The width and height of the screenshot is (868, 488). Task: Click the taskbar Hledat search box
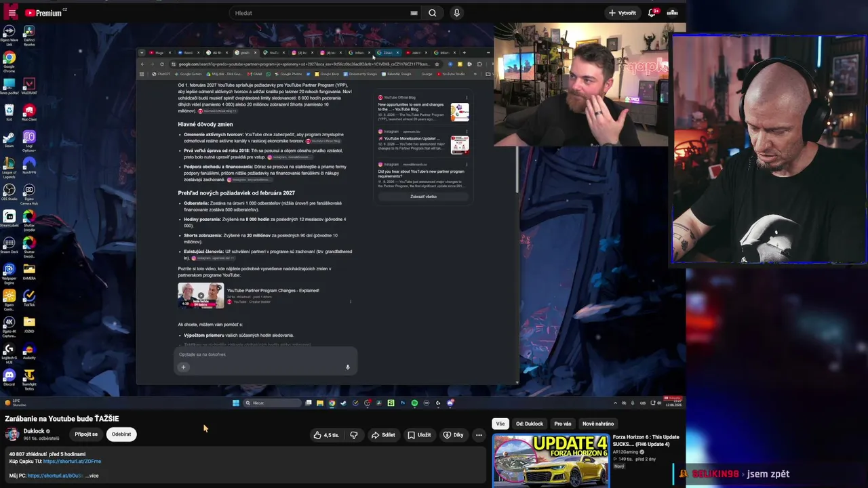click(272, 403)
